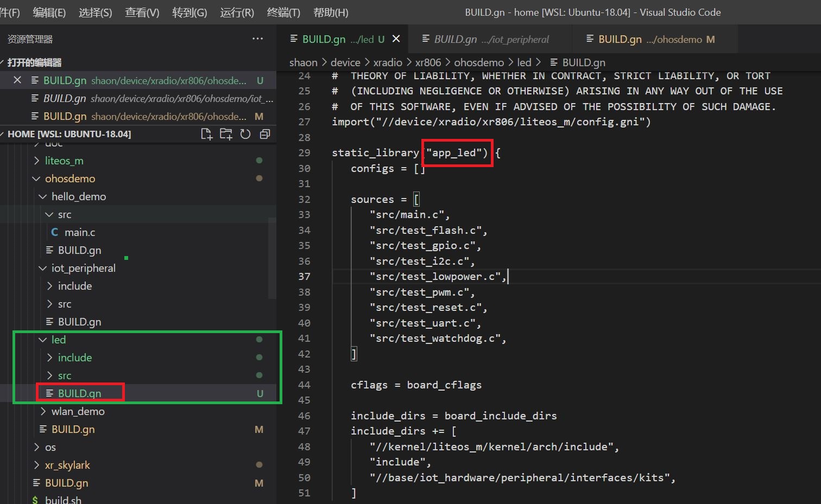Click the New Folder icon in explorer header

(226, 134)
